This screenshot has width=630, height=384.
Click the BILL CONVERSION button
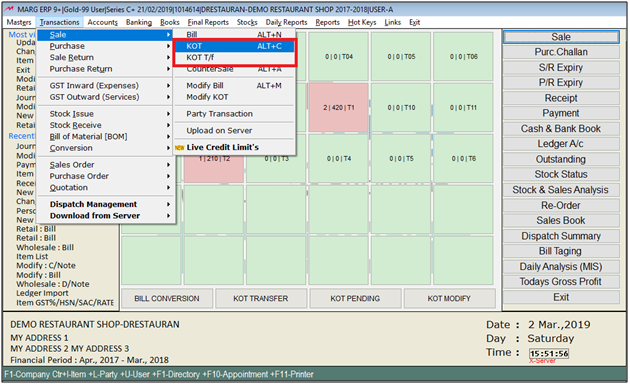[167, 298]
